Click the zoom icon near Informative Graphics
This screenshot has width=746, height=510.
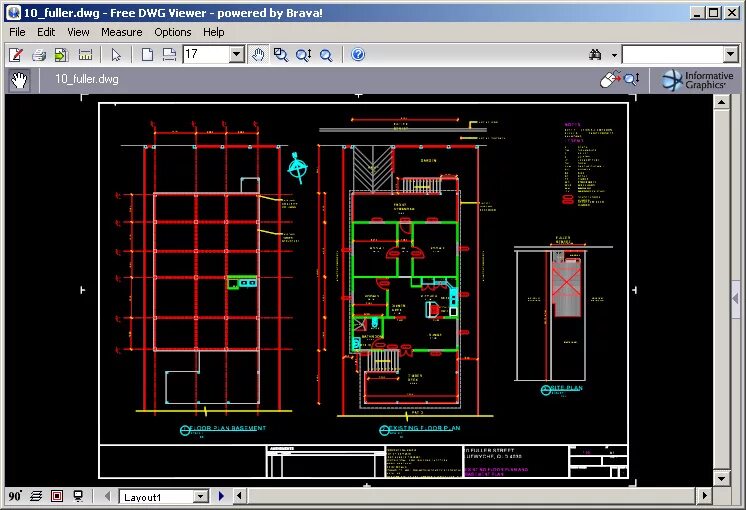click(632, 79)
